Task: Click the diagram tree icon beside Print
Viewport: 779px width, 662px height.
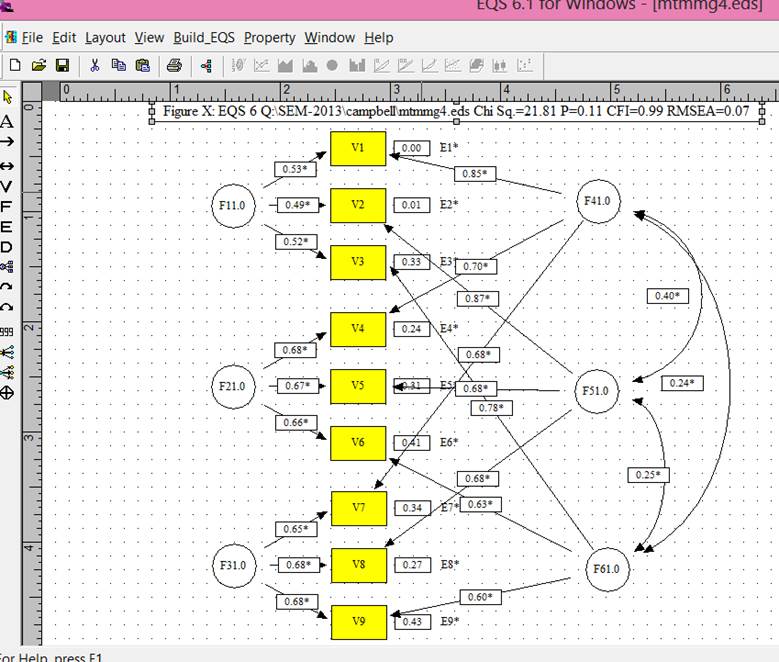Action: point(206,66)
